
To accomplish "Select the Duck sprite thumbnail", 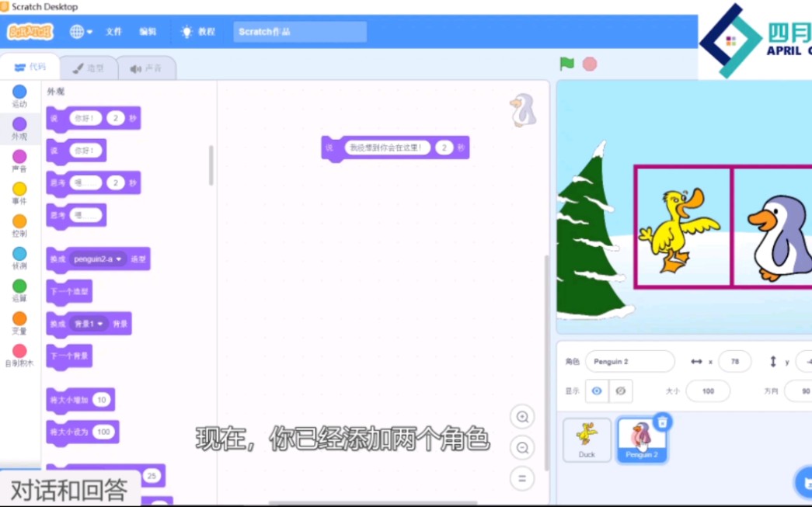I will [x=587, y=439].
